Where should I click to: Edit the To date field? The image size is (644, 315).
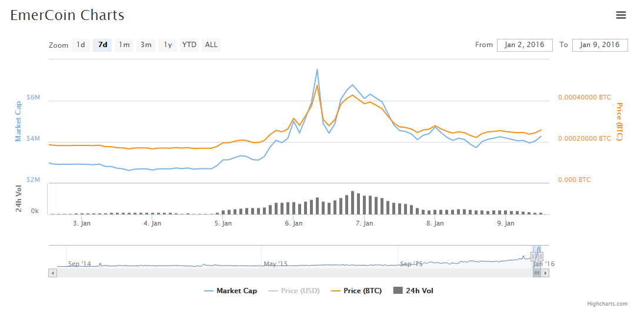click(599, 45)
